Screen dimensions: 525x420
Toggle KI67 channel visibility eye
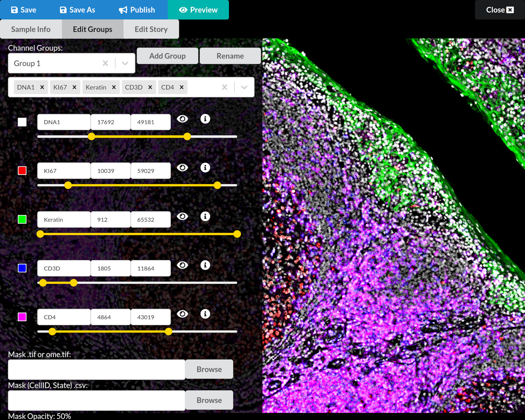(x=182, y=168)
